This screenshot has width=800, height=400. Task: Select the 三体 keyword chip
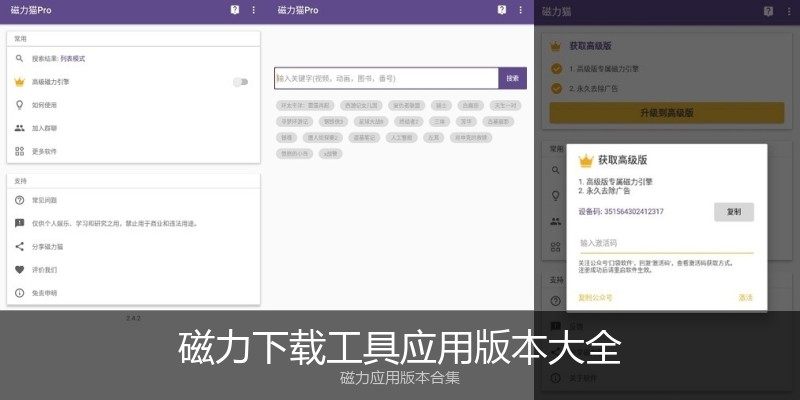point(439,121)
